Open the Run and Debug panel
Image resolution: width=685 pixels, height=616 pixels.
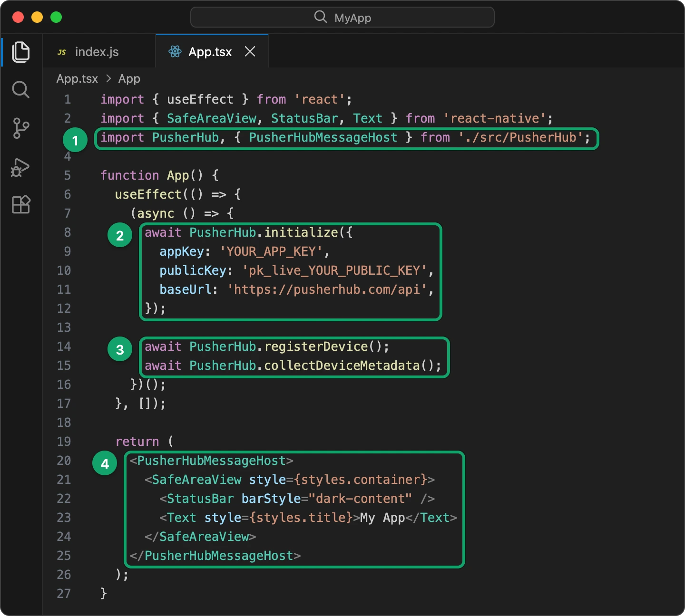pyautogui.click(x=20, y=167)
